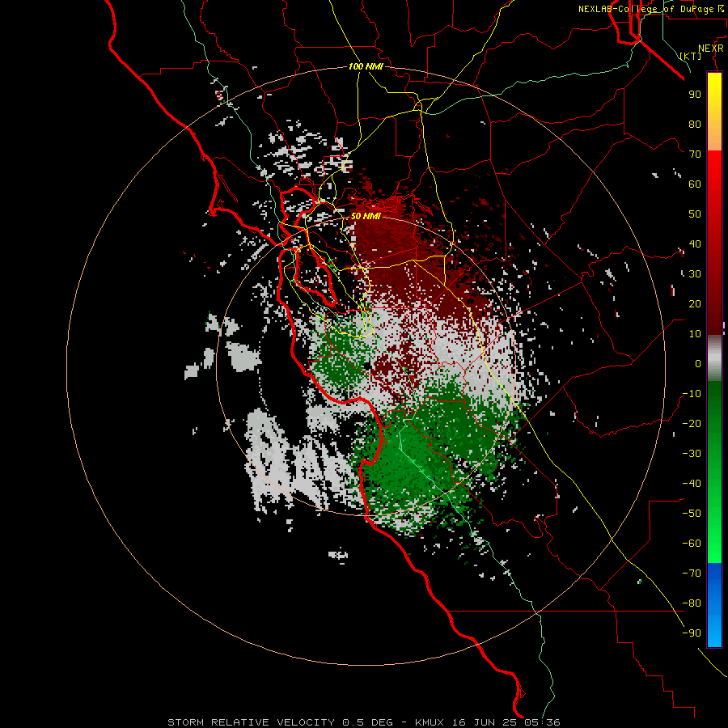Image resolution: width=728 pixels, height=728 pixels.
Task: Click the KMUX radar site identifier
Action: [x=430, y=722]
